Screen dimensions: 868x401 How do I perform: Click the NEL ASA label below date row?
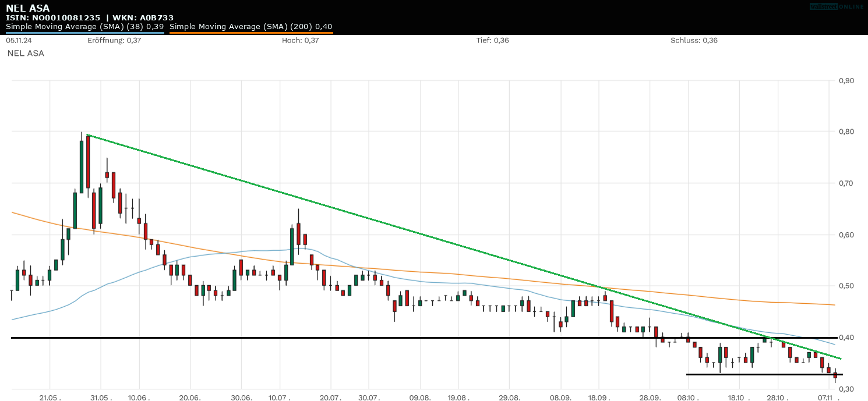click(x=26, y=53)
